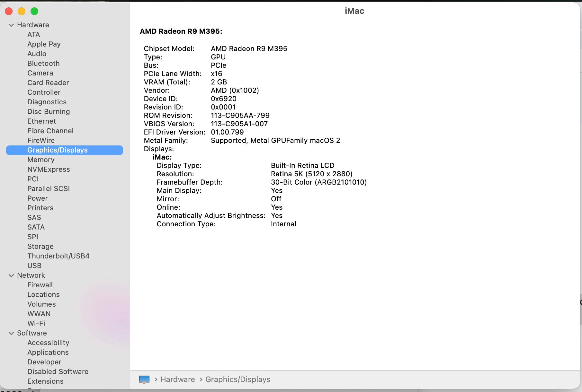Select Apple Pay in the sidebar

pos(44,44)
